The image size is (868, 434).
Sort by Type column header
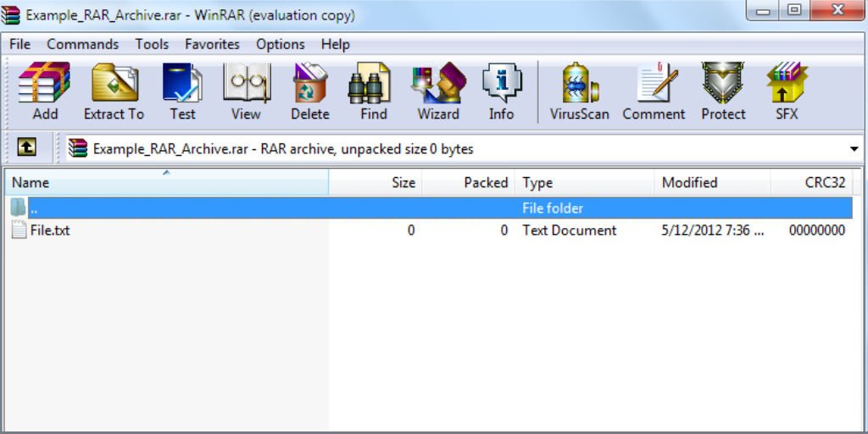pyautogui.click(x=585, y=182)
